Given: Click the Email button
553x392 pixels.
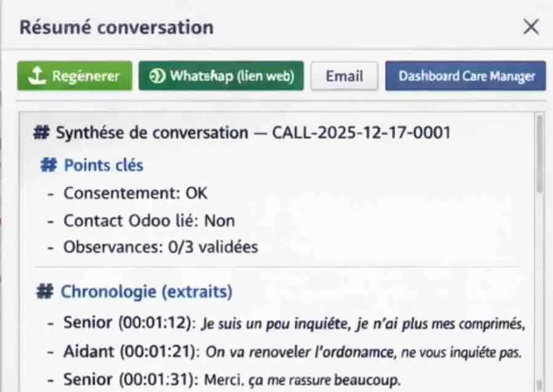Looking at the screenshot, I should [x=344, y=76].
